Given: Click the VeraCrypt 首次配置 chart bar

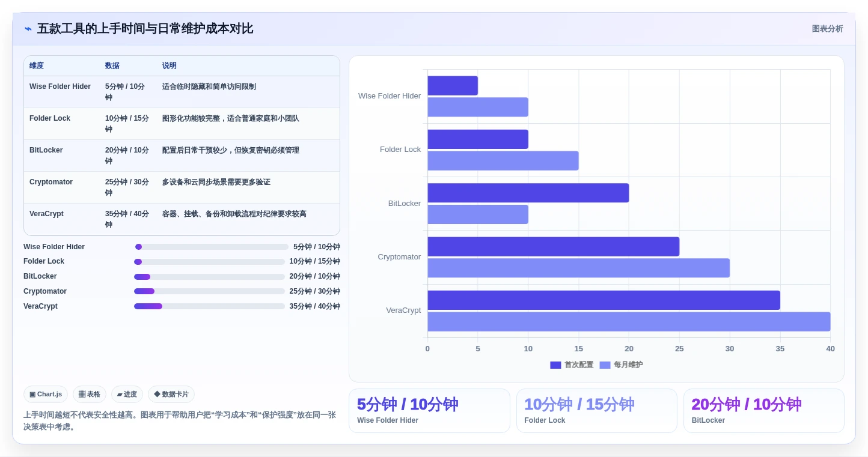Looking at the screenshot, I should pos(604,300).
